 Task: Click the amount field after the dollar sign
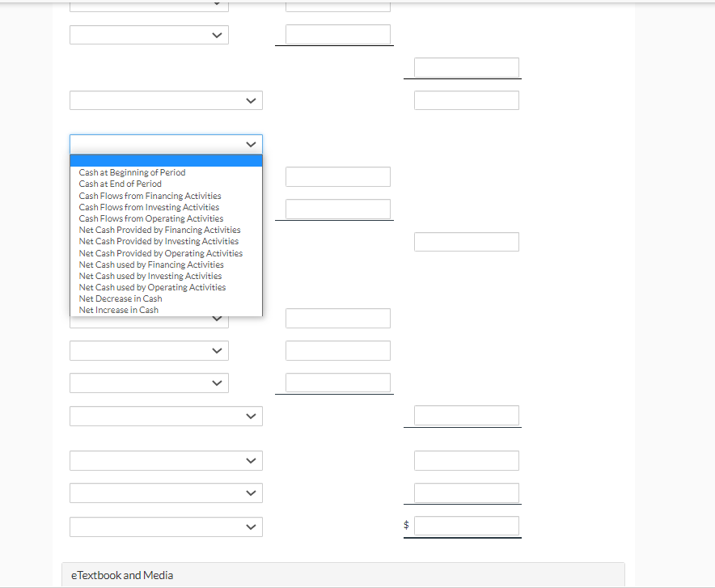(467, 526)
